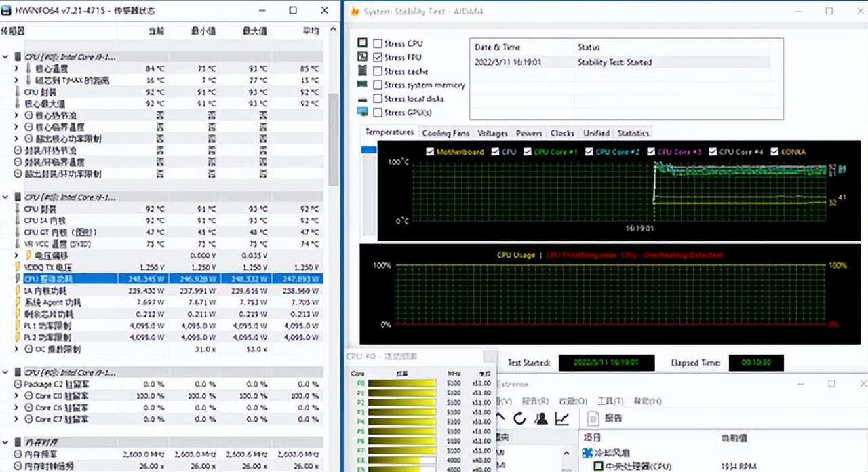Click the user profile icon in AIDA64 toolbar
This screenshot has width=868, height=472.
[x=540, y=418]
